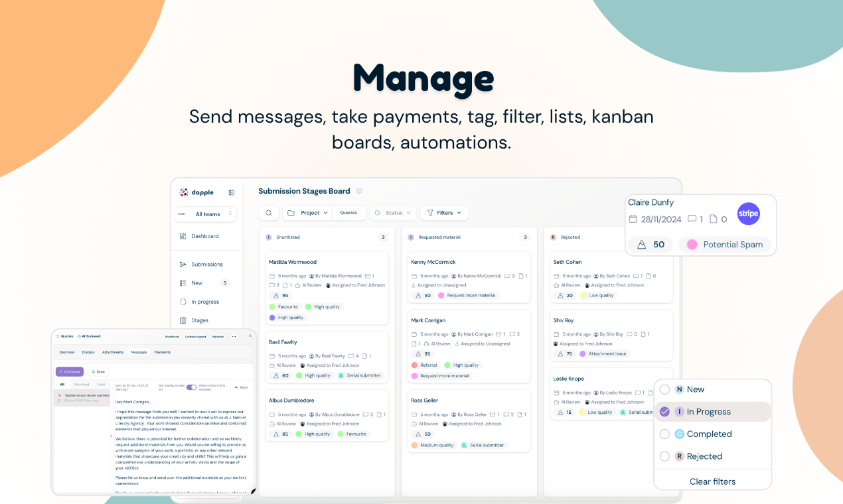This screenshot has height=504, width=843.
Task: Click the score 50 badge on Claire Dunfy
Action: click(651, 245)
